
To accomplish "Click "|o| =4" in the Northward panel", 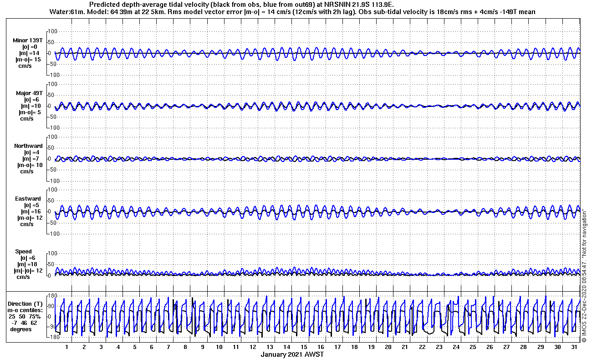I will 31,152.
